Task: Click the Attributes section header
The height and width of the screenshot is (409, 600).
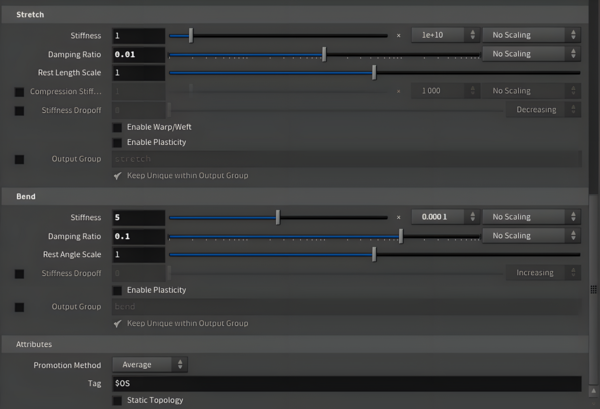Action: [295, 344]
